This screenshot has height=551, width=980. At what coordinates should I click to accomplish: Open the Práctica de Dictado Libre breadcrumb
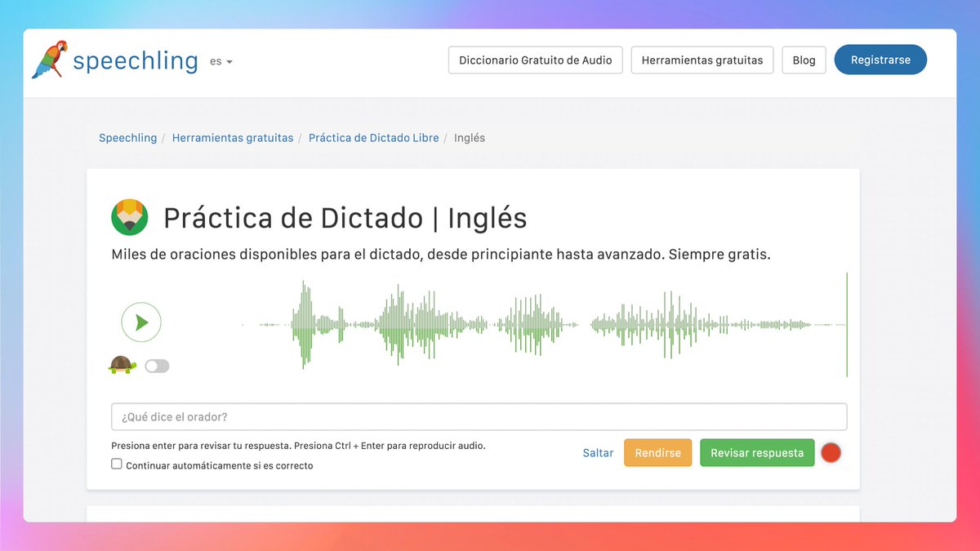pyautogui.click(x=374, y=138)
